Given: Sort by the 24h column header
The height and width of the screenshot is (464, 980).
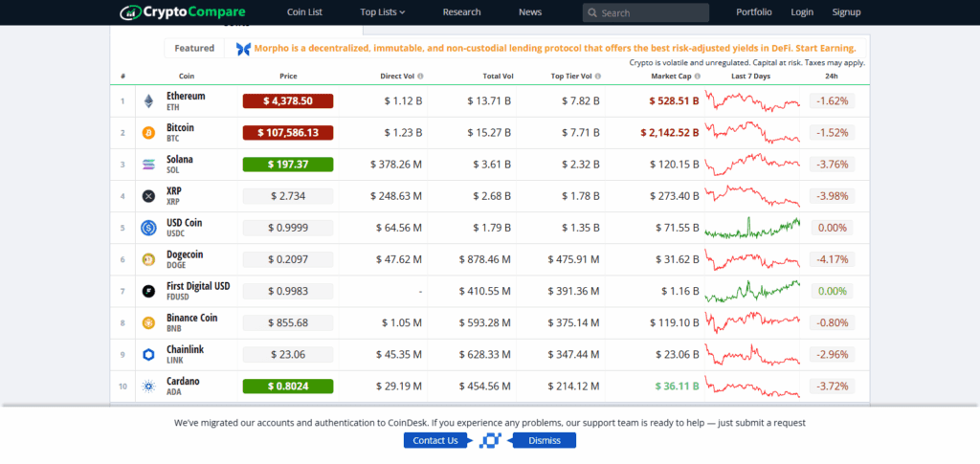Looking at the screenshot, I should 832,77.
